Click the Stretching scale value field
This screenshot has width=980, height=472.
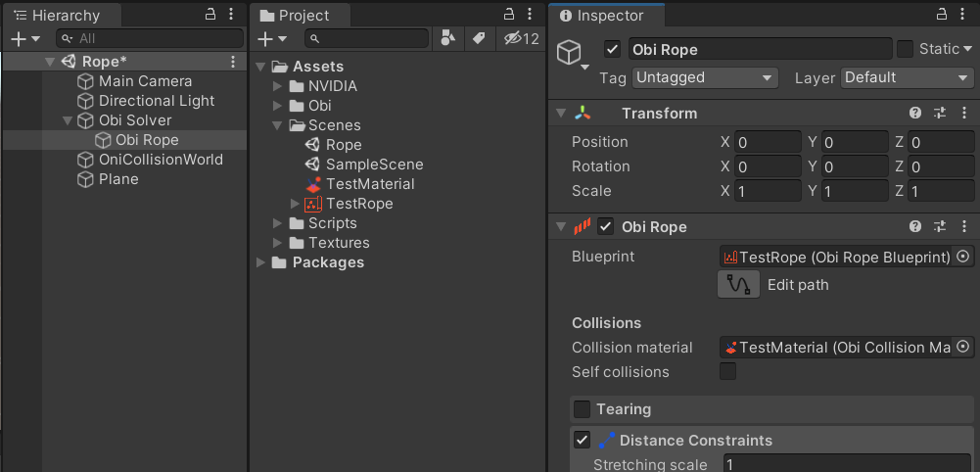coord(846,464)
